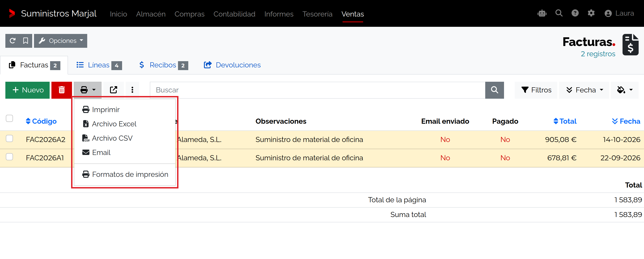Switch to the Líneas tab
This screenshot has width=644, height=259.
point(99,65)
